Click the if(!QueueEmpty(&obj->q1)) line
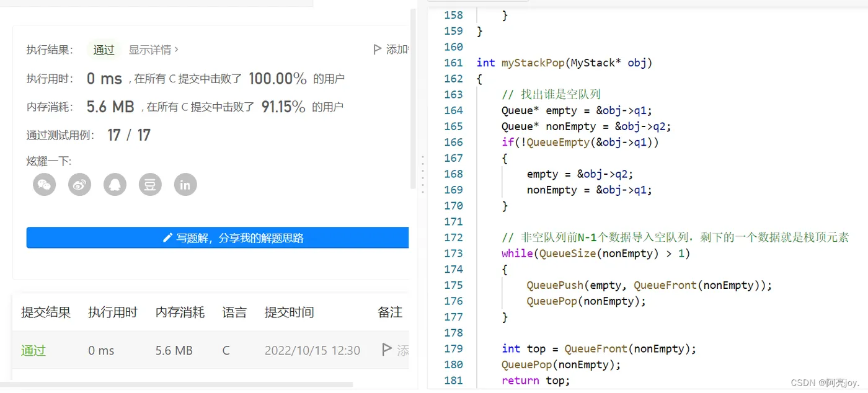The width and height of the screenshot is (868, 393). (580, 142)
